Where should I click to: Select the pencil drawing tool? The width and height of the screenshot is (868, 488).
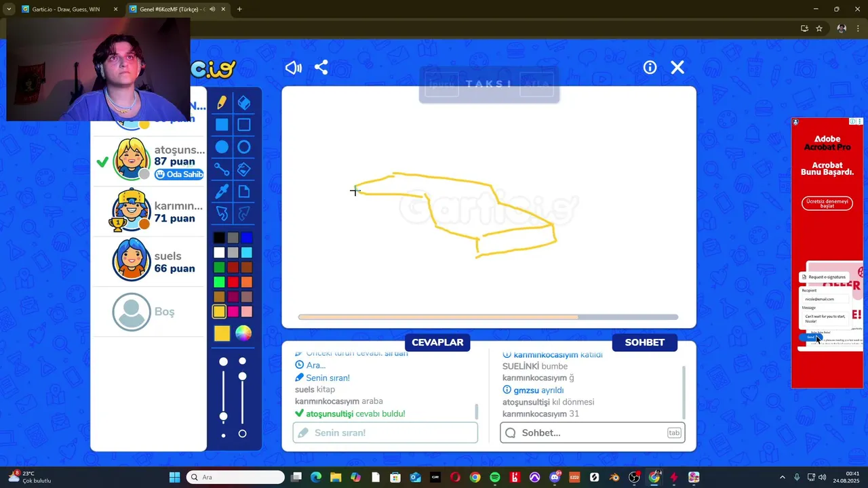222,102
